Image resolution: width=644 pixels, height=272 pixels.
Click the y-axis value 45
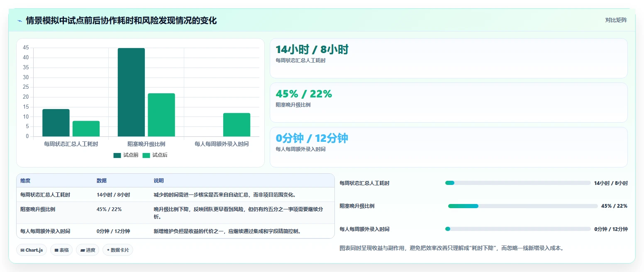(26, 48)
